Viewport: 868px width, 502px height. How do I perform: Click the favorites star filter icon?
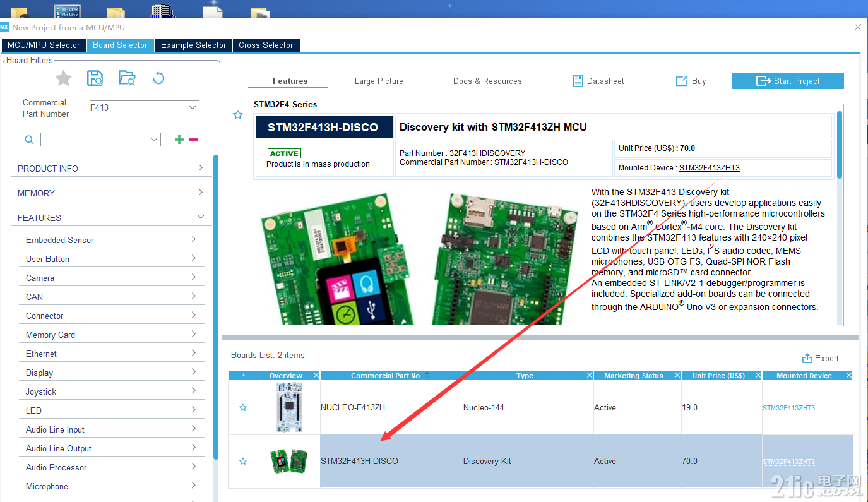point(64,78)
